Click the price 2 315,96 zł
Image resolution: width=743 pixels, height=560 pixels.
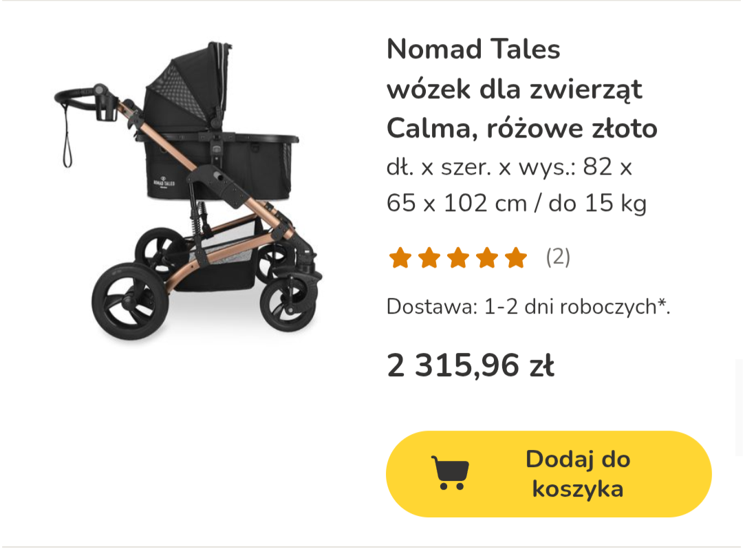pos(471,366)
